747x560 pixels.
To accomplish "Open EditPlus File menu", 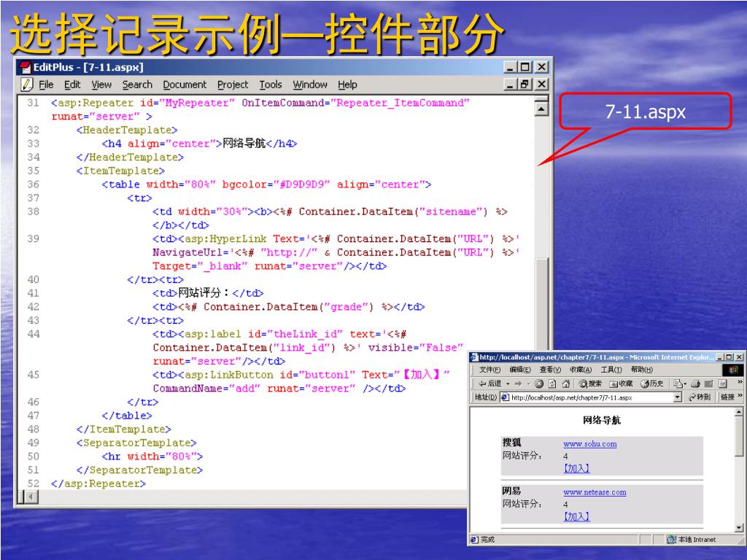I will pyautogui.click(x=46, y=85).
